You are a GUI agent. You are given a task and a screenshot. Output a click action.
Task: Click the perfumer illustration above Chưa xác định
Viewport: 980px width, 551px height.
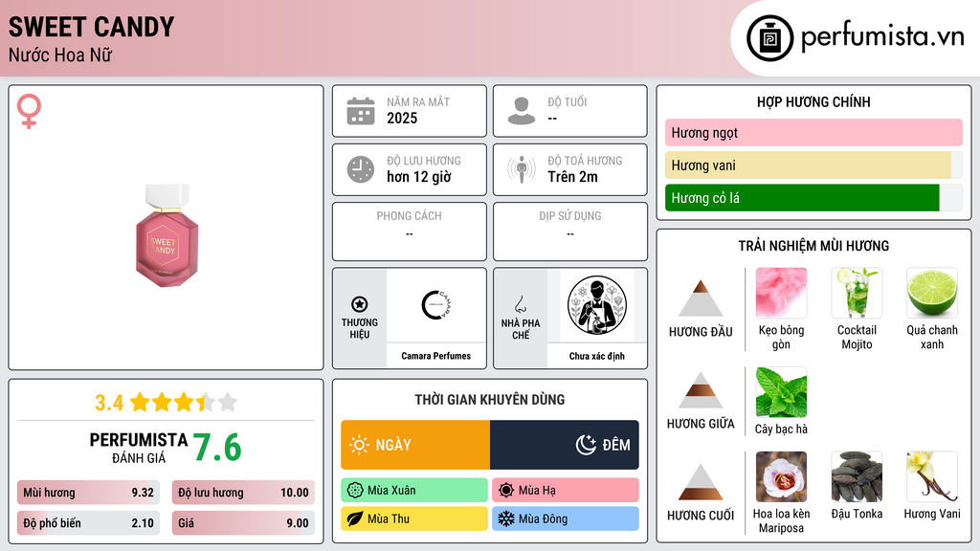click(x=597, y=305)
